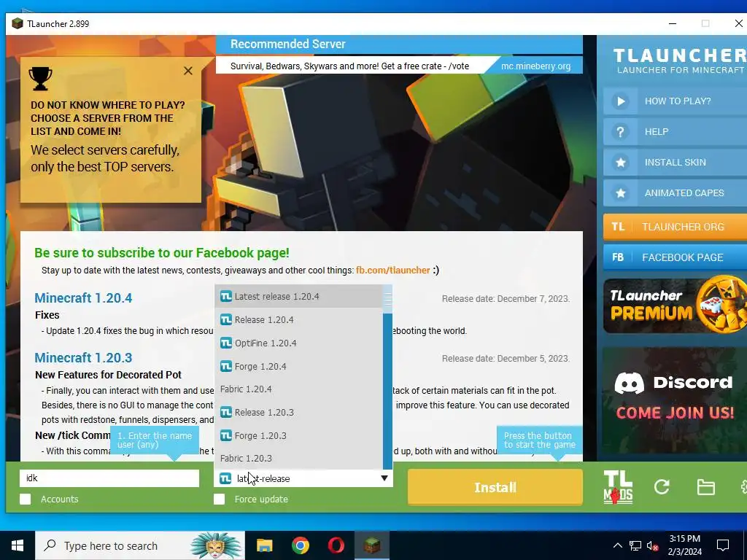747x560 pixels.
Task: Open the HOW TO PLAY? guide
Action: tap(675, 101)
